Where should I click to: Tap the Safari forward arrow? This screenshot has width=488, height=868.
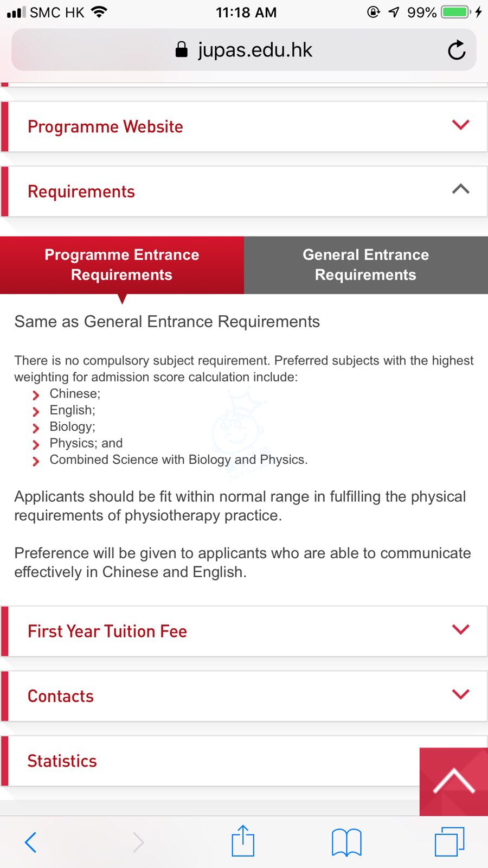point(138,842)
